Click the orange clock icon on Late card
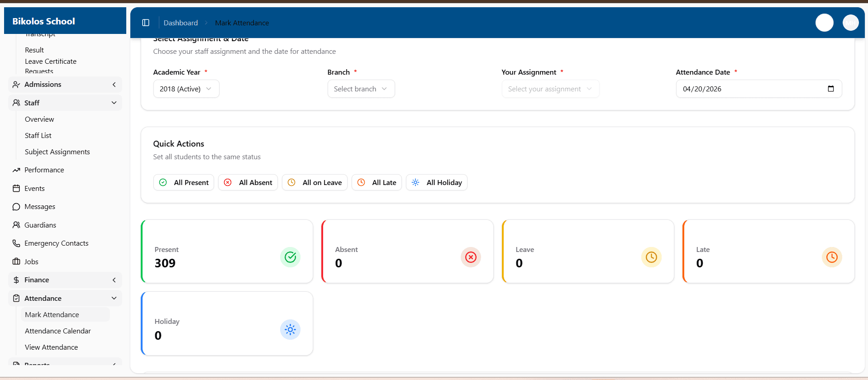868x380 pixels. pyautogui.click(x=832, y=257)
